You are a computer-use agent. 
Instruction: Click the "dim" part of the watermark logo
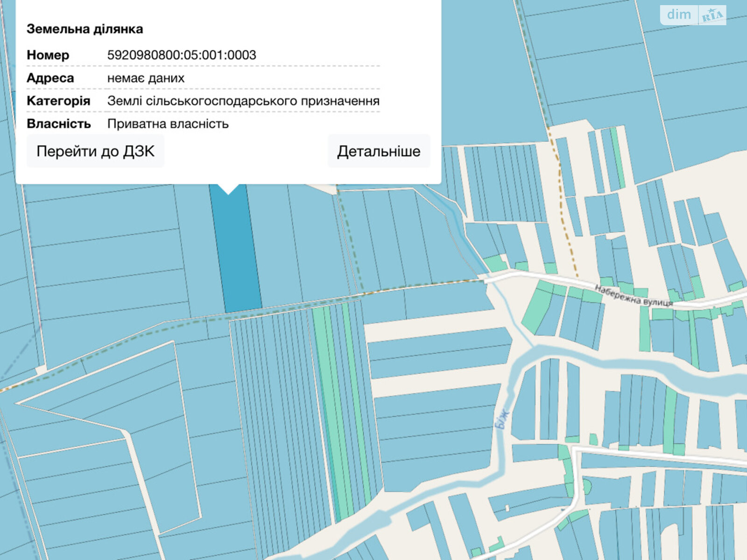pyautogui.click(x=679, y=14)
